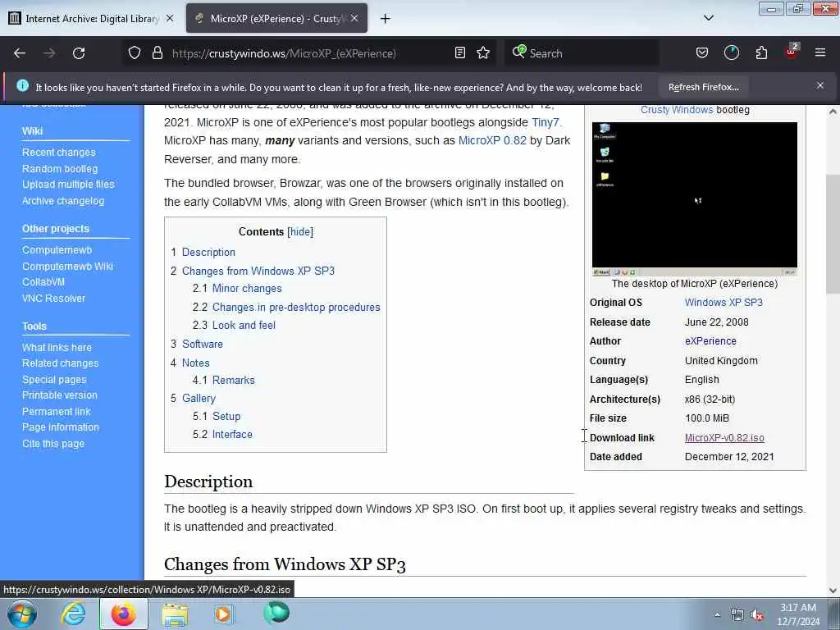The height and width of the screenshot is (630, 840).
Task: Dismiss the Refresh Firefox notification bar
Action: 820,85
